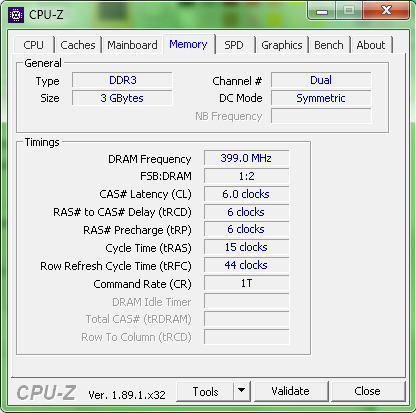Viewport: 416px width, 413px height.
Task: Click the Cycle Time (tRAS) label
Action: (148, 248)
